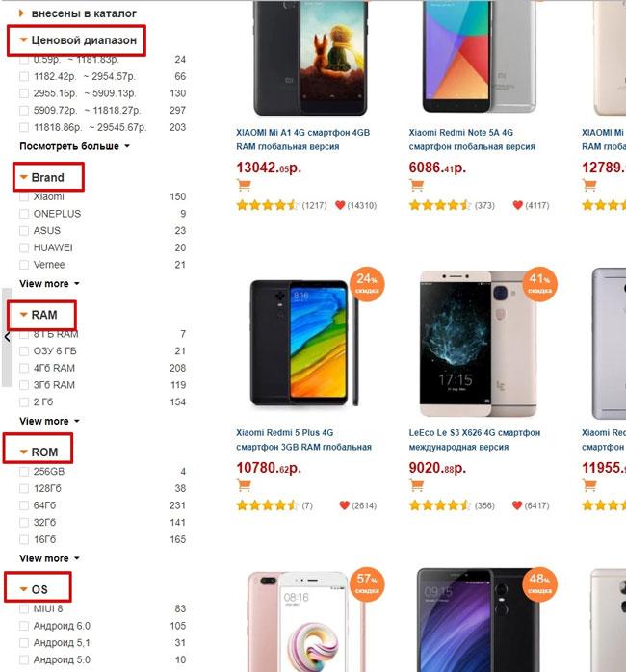
Task: Click the heart icon next to 6417 likes
Action: 517,505
